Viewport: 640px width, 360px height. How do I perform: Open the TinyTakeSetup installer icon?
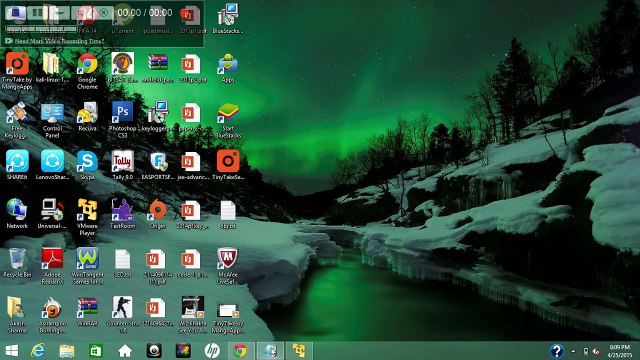pyautogui.click(x=228, y=164)
